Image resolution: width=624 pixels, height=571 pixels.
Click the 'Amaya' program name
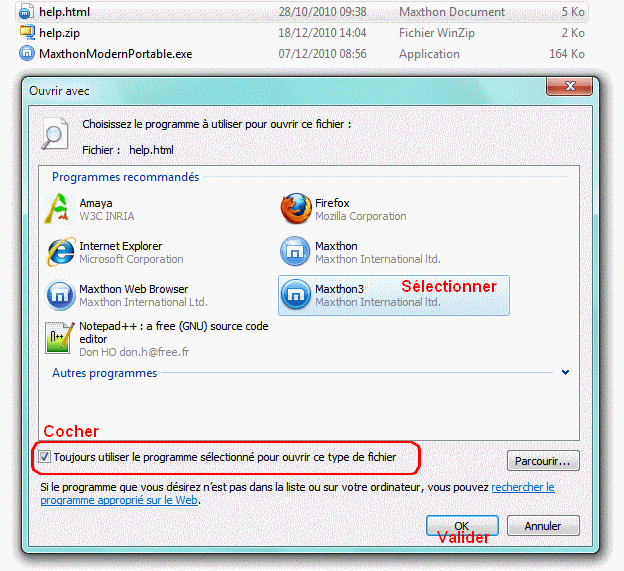pos(96,203)
